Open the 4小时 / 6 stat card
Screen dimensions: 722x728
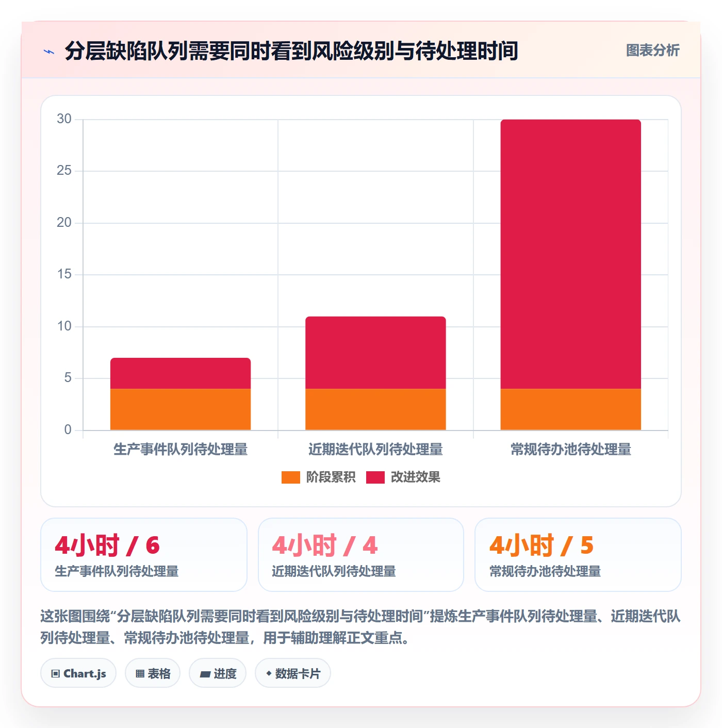144,555
